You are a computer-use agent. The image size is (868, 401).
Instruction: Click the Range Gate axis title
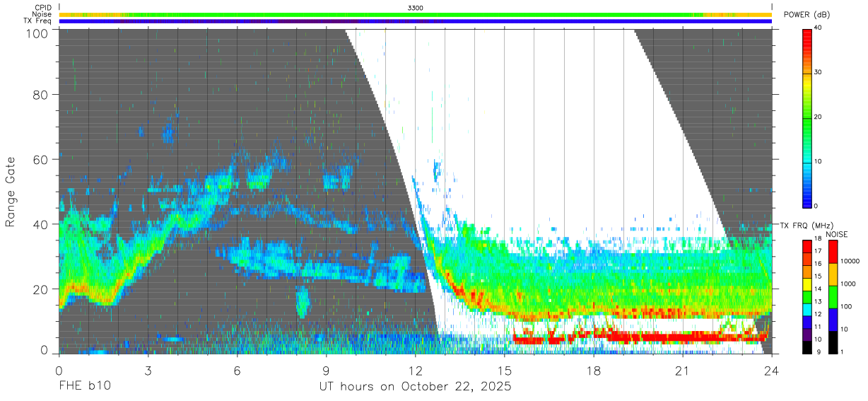tap(11, 191)
